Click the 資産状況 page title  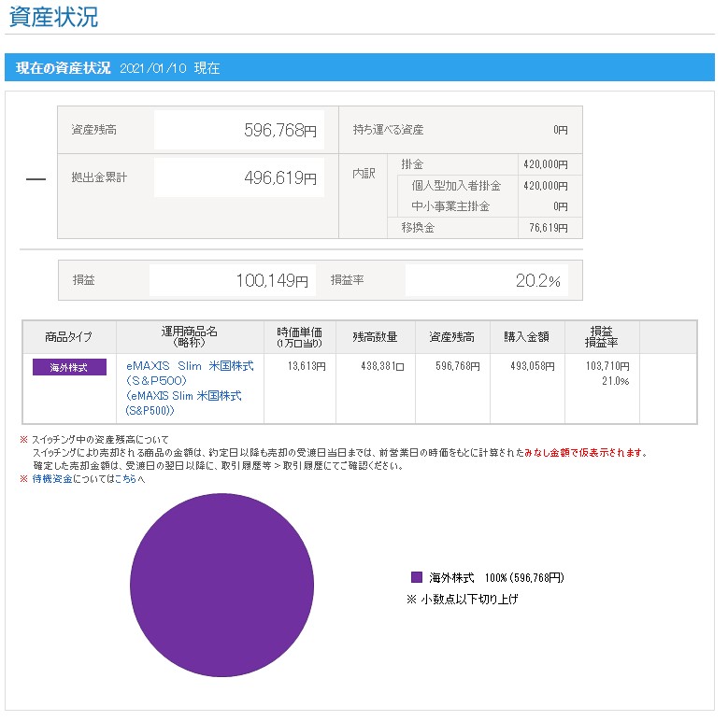54,17
